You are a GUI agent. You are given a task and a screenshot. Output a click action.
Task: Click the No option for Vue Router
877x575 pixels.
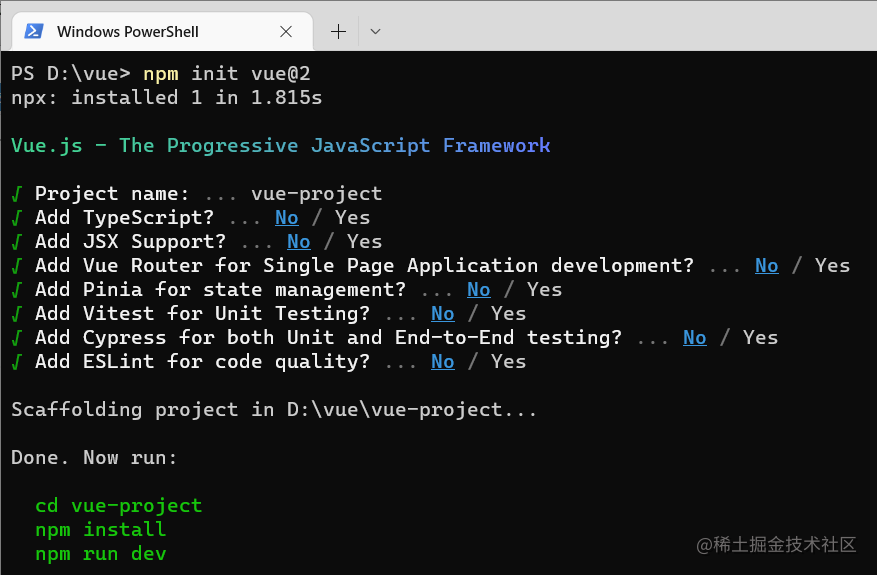pos(766,266)
